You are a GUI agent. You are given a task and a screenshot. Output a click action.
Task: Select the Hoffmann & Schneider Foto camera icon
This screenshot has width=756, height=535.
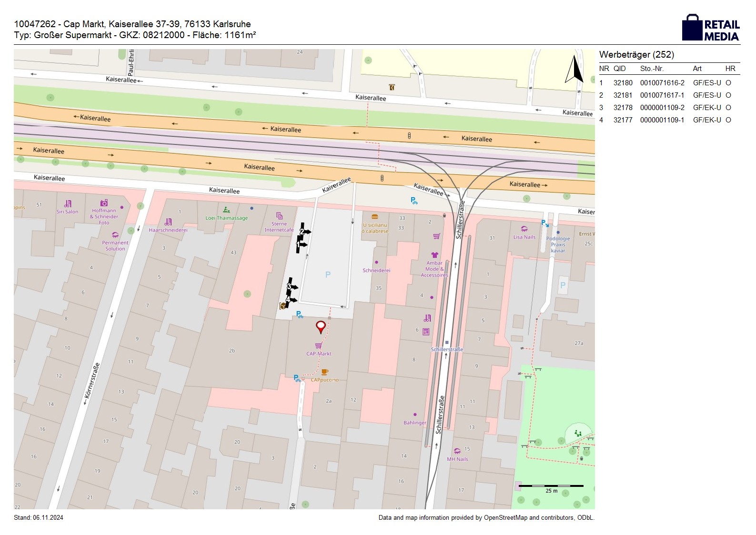click(x=104, y=203)
